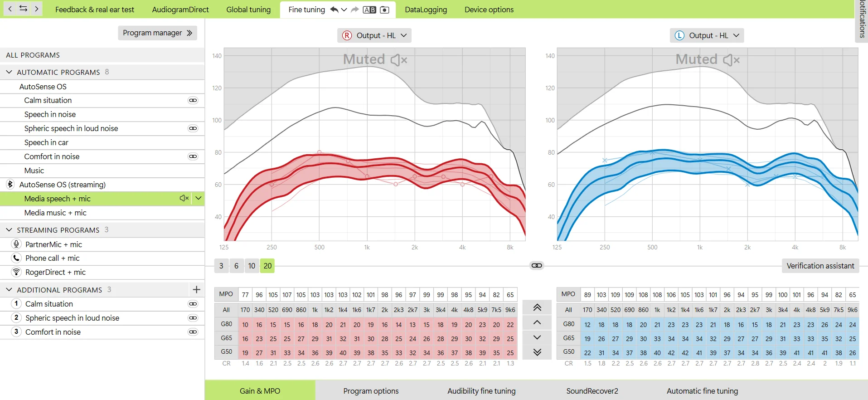Select the 3 channel resolution button
Image resolution: width=868 pixels, height=400 pixels.
221,266
